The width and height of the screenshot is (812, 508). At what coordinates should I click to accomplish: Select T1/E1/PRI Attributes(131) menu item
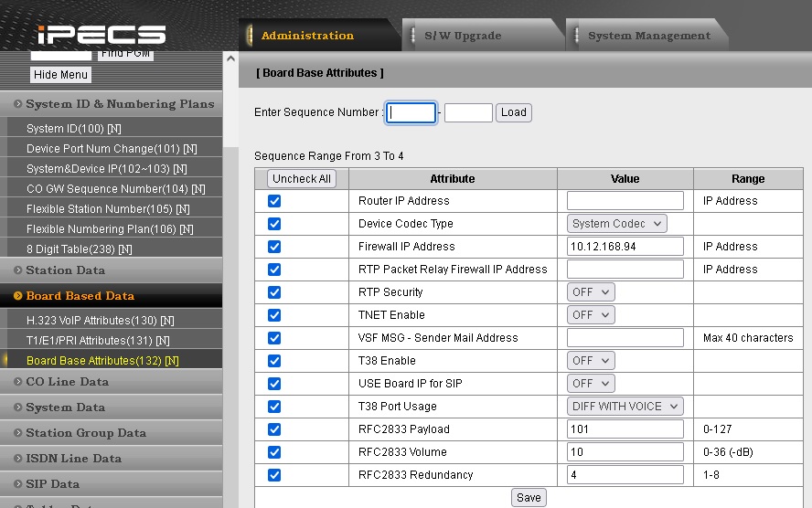(x=101, y=340)
